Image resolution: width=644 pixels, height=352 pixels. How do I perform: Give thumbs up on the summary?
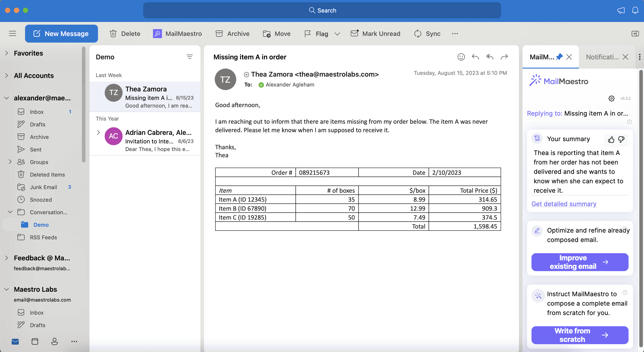[x=611, y=139]
